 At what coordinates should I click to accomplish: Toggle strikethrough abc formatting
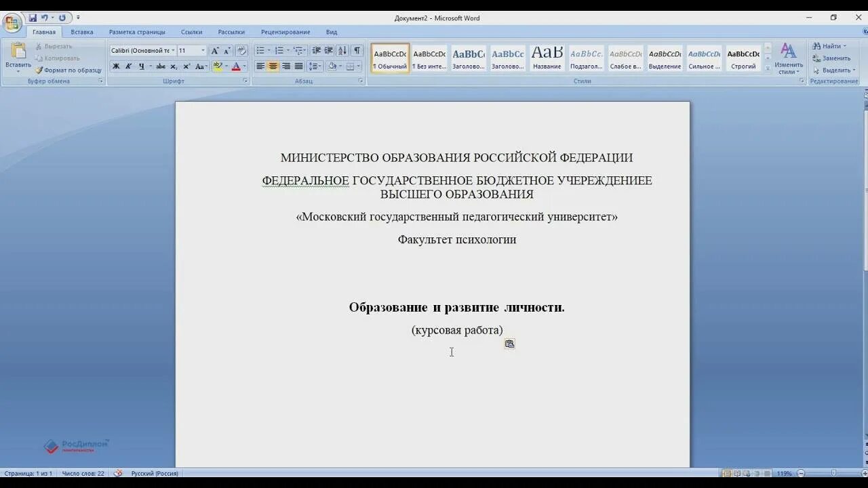coord(161,66)
